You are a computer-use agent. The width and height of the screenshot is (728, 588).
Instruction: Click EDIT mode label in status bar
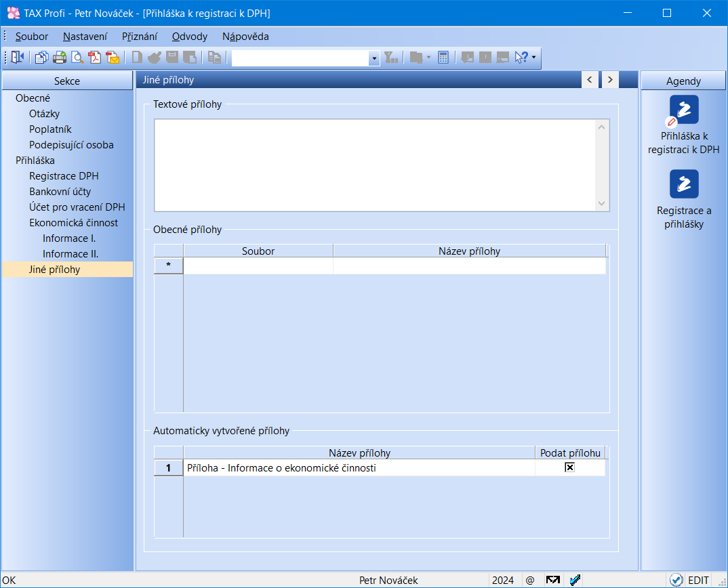coord(698,580)
